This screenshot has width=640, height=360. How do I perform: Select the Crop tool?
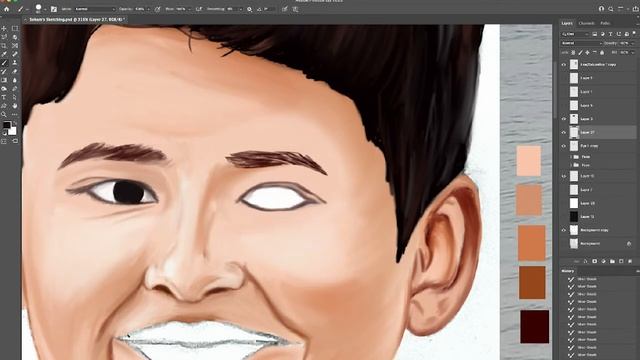coord(4,46)
